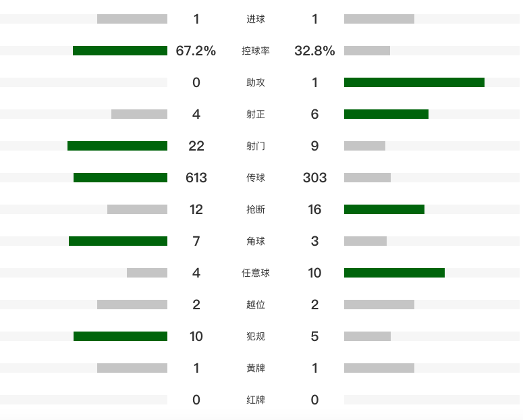The image size is (523, 420).
Task: Click the left green 控球率 bar
Action: (x=120, y=51)
